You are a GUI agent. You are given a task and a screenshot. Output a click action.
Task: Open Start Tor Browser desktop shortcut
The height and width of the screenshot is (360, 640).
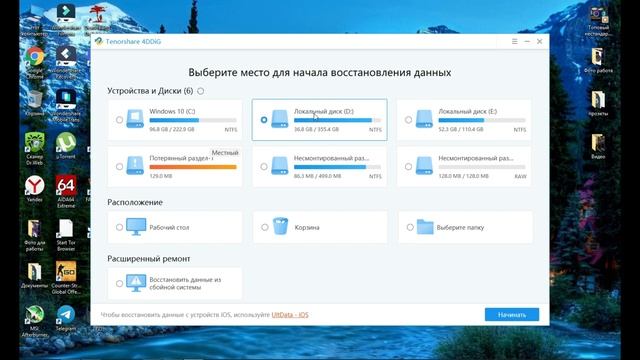pos(66,229)
